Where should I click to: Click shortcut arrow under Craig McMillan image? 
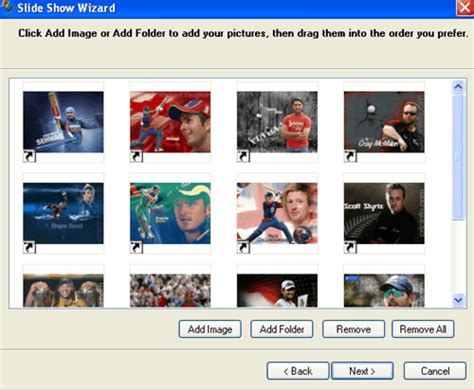(x=350, y=156)
